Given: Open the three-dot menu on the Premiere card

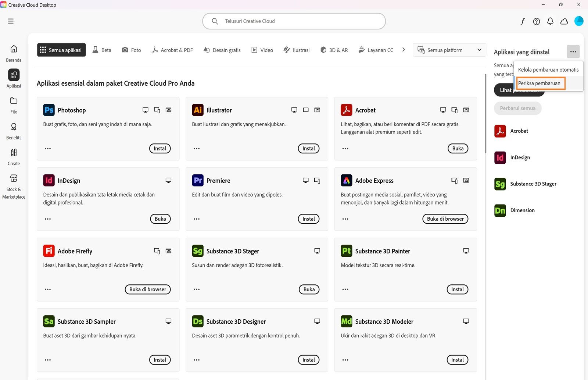Looking at the screenshot, I should pyautogui.click(x=197, y=219).
